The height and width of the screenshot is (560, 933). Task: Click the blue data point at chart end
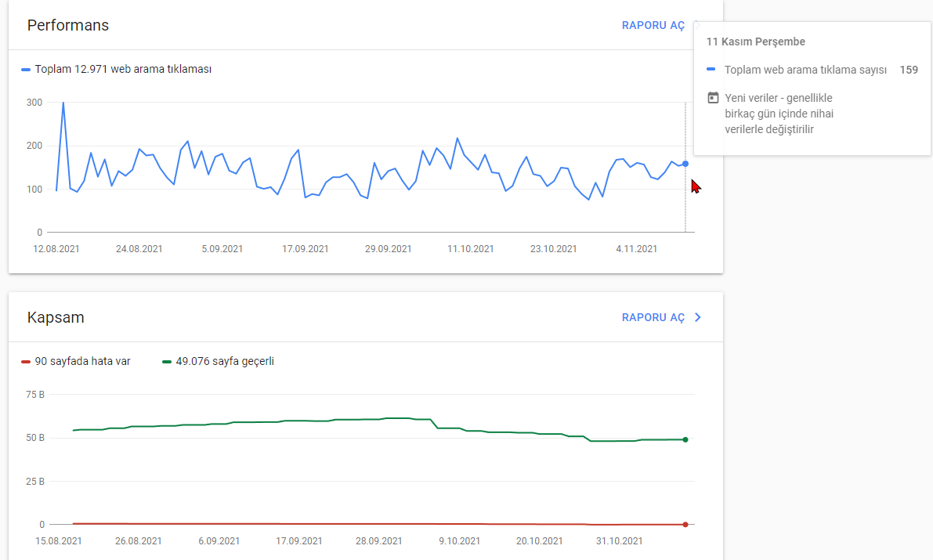click(685, 164)
